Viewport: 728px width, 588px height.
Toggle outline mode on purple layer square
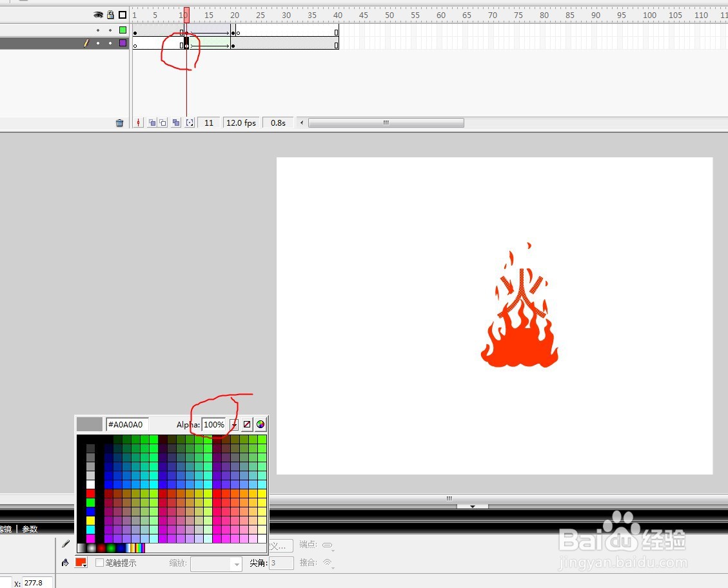coord(123,43)
